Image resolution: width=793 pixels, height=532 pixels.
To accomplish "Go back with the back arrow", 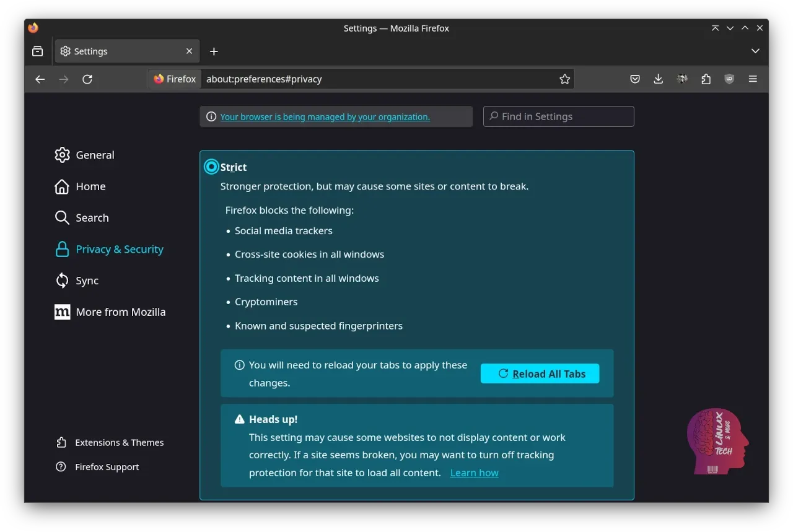I will click(x=40, y=79).
